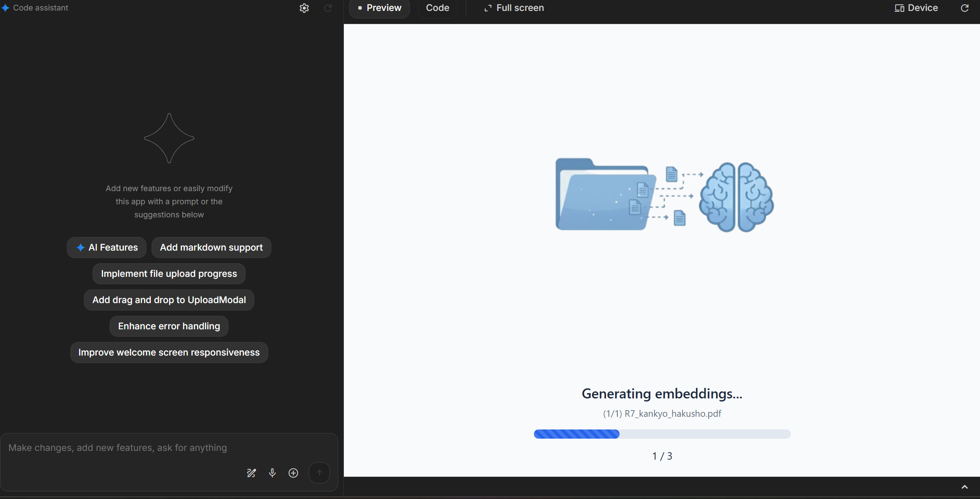Reload the app preview
The width and height of the screenshot is (980, 499).
pos(965,8)
